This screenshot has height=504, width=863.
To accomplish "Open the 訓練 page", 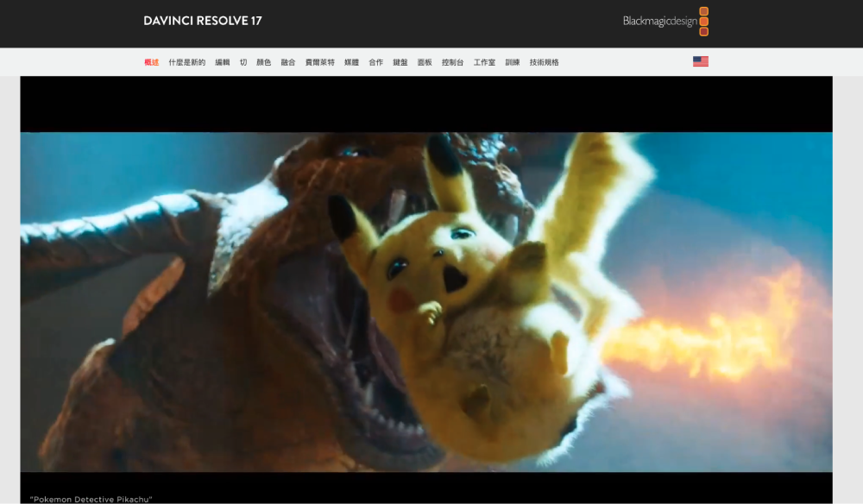I will (513, 62).
